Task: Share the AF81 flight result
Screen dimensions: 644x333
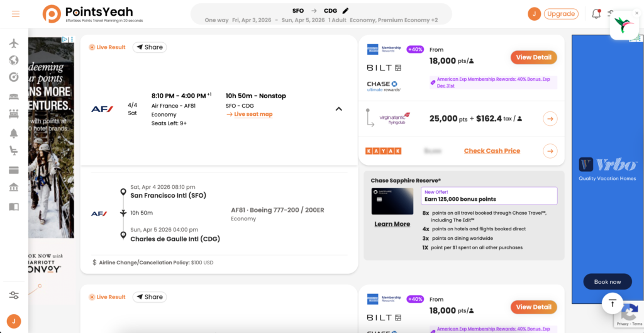Action: pos(150,47)
